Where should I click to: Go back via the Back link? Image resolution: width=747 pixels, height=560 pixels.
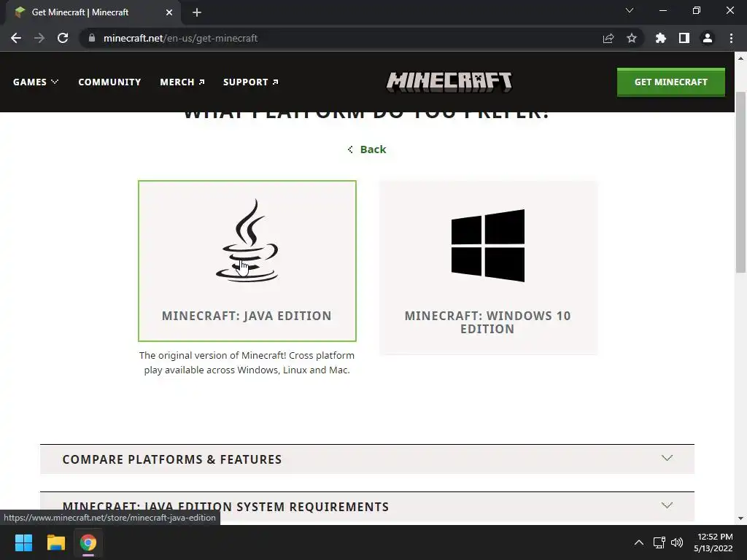(367, 149)
